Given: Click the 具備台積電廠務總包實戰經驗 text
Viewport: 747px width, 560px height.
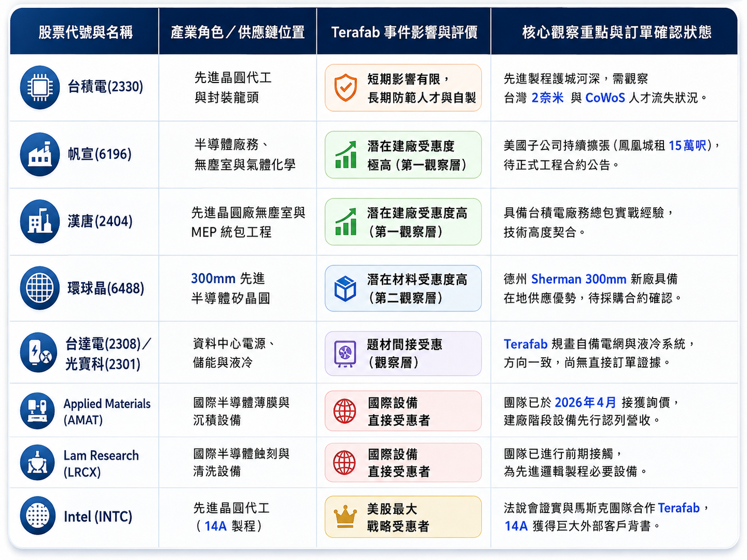Looking at the screenshot, I should coord(584,212).
